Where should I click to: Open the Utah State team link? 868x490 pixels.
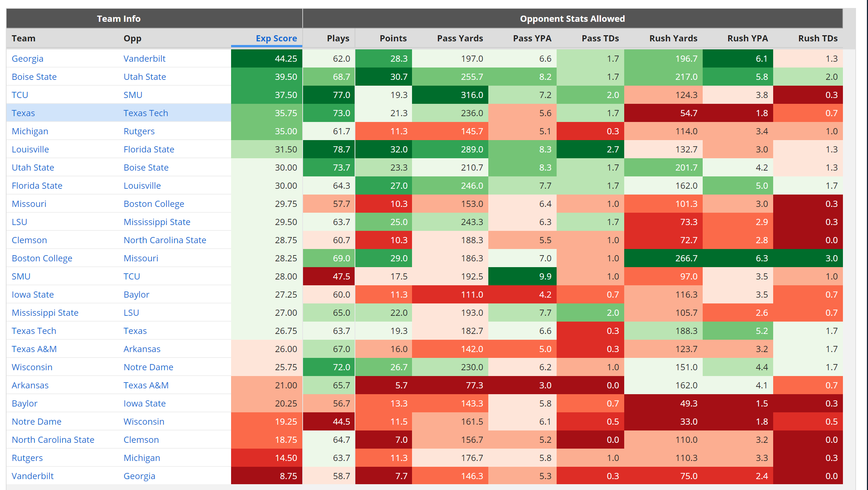(33, 167)
